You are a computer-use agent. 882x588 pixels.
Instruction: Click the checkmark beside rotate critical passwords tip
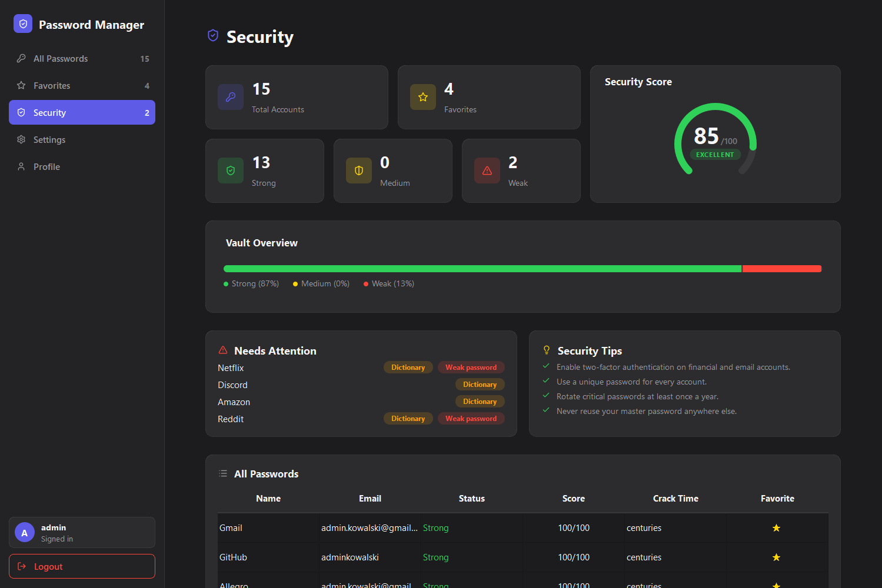coord(546,395)
